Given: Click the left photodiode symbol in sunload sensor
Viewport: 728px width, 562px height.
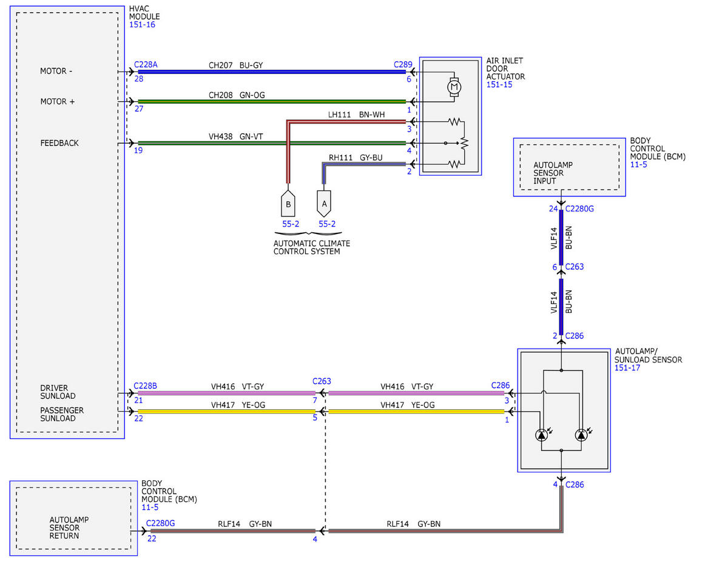Looking at the screenshot, I should (541, 435).
